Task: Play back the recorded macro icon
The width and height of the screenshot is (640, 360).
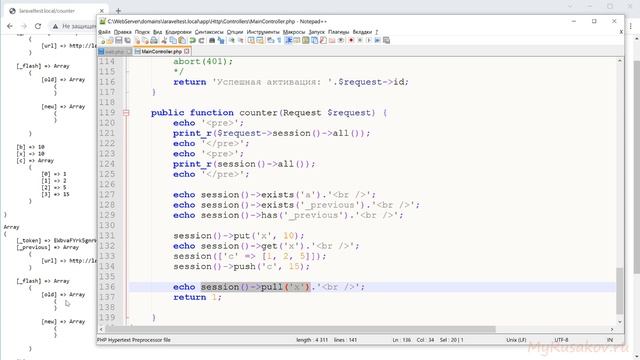Action: click(x=368, y=40)
